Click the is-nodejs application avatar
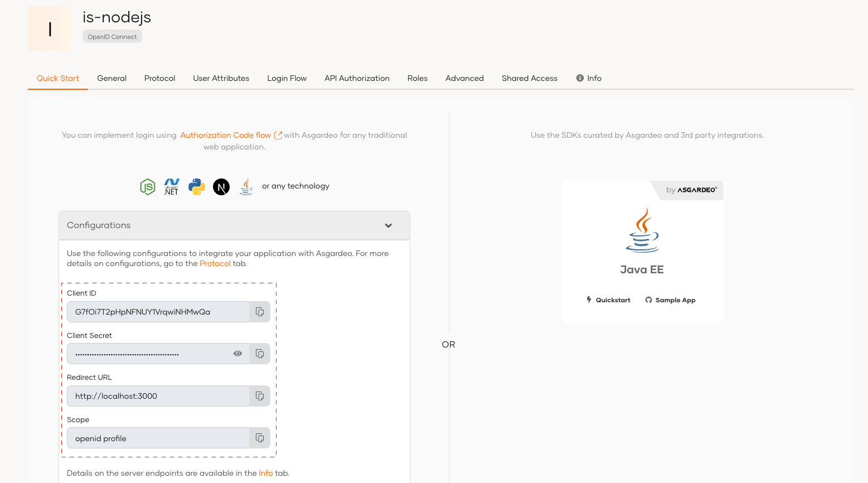This screenshot has width=868, height=483. 50,28
